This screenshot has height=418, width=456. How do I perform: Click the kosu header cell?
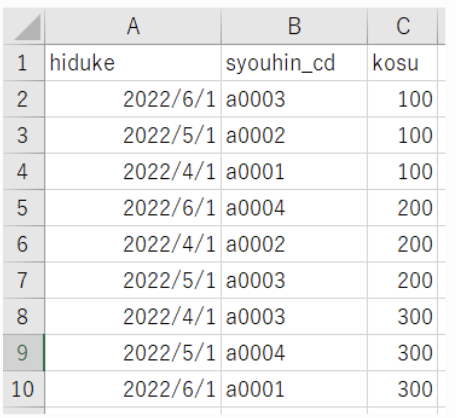(x=402, y=63)
